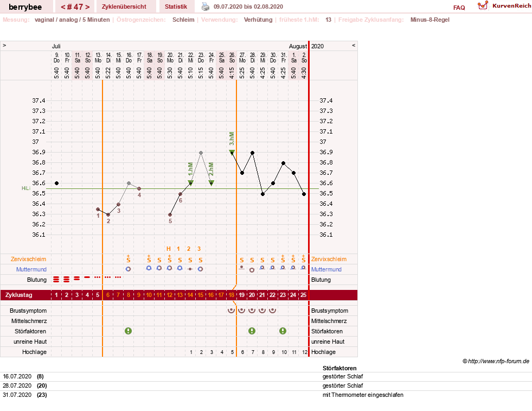
Task: Click the 'Verhütung' usage value
Action: pos(258,20)
